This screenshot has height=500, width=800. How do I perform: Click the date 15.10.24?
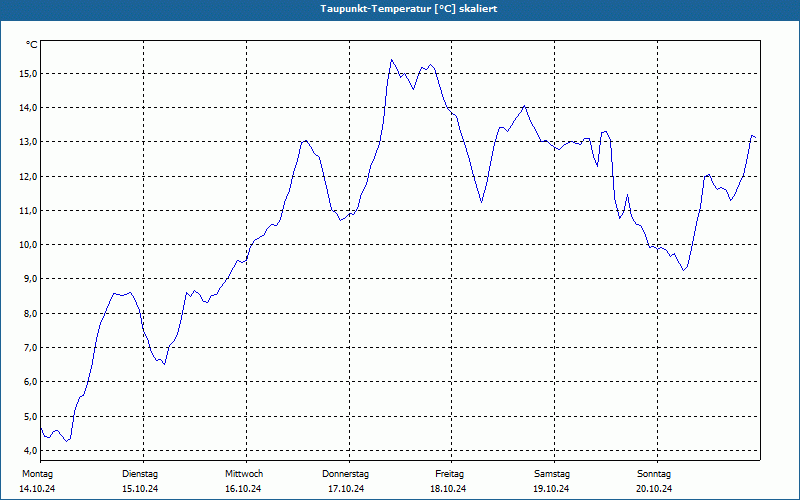pos(140,489)
